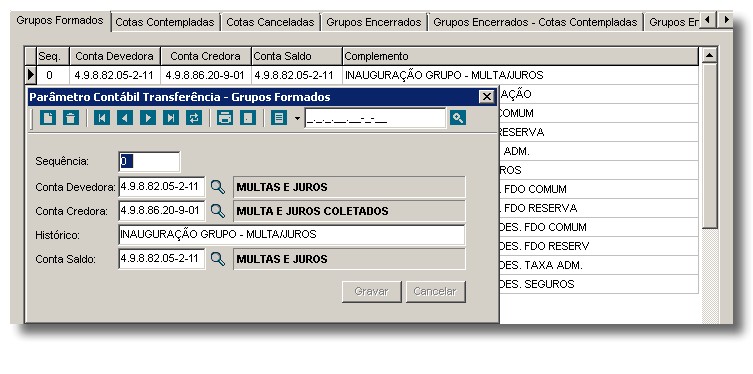
Task: Click the New record icon in toolbar
Action: 48,118
